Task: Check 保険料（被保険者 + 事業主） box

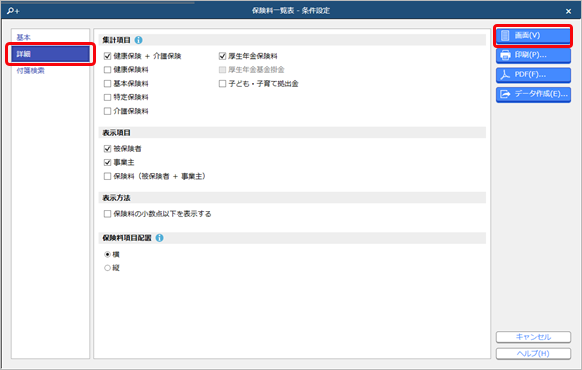Action: tap(107, 176)
